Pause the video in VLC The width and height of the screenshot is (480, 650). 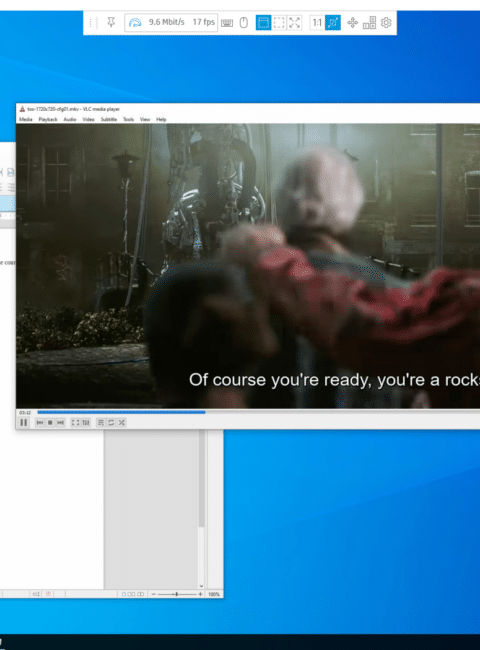[x=24, y=422]
